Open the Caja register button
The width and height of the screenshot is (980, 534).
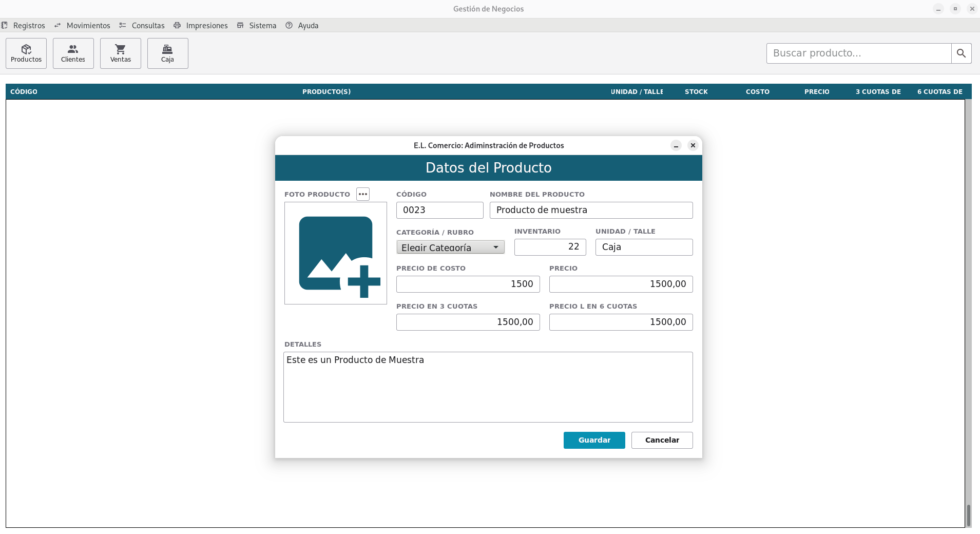(x=167, y=53)
